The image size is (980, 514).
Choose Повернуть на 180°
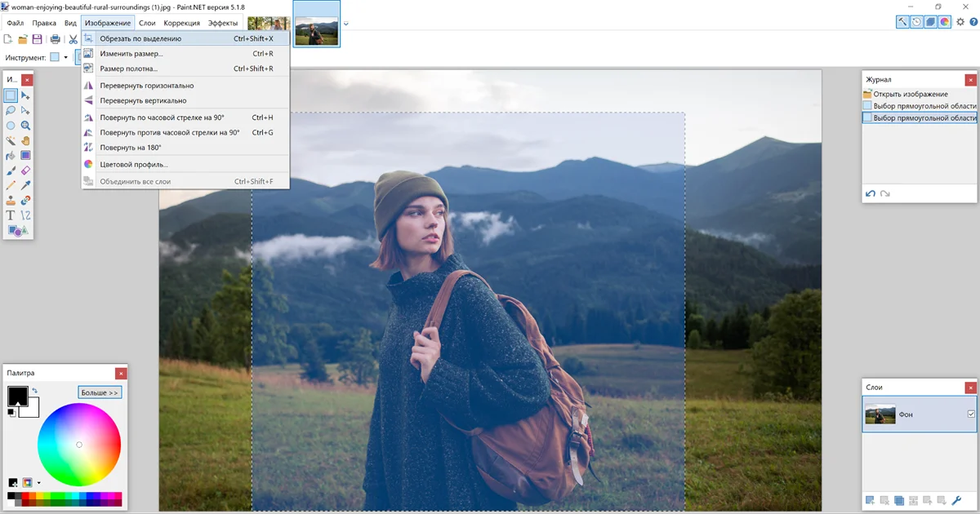tap(186, 148)
